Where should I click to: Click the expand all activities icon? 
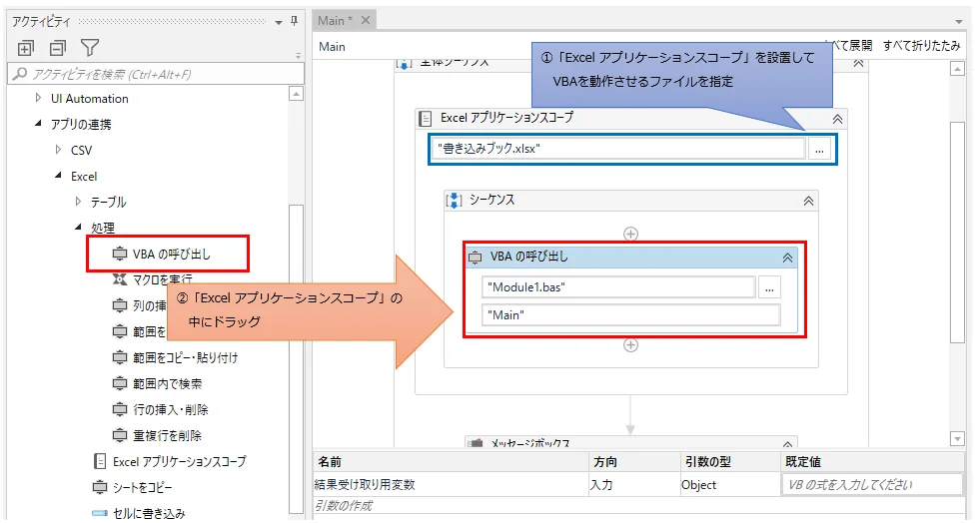[x=26, y=48]
